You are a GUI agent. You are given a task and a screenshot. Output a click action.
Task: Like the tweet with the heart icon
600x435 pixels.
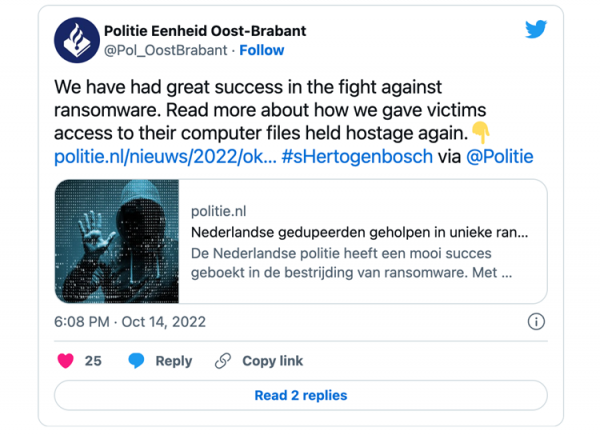click(66, 361)
